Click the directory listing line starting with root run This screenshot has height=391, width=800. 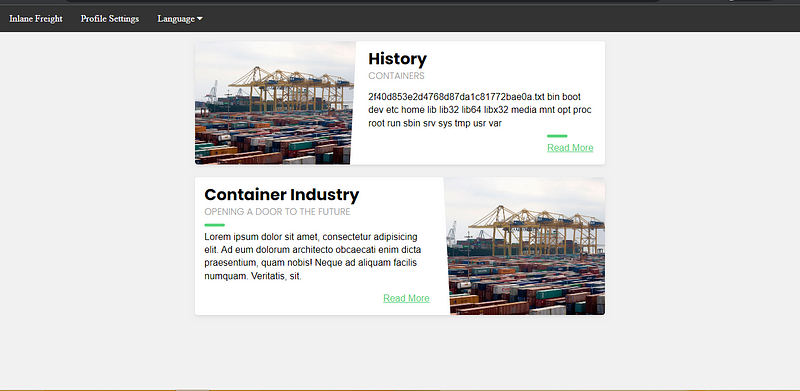[435, 124]
